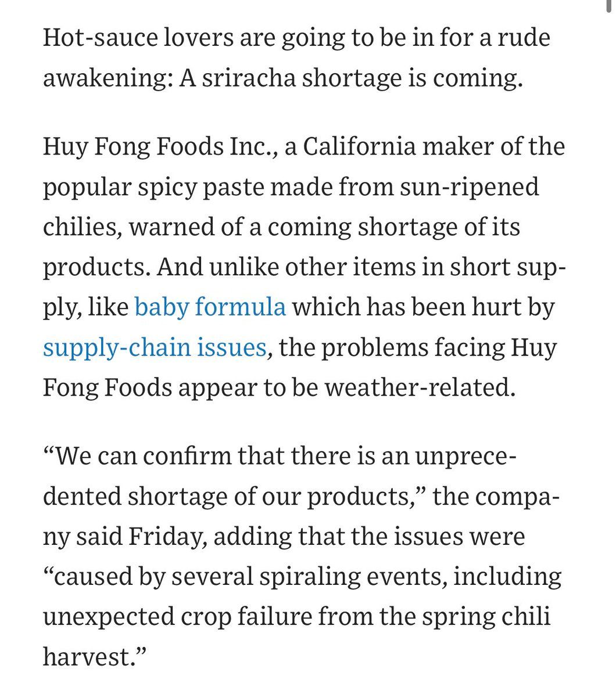Click the phrase "adding that the issues were"
616x697 pixels.
(369, 536)
